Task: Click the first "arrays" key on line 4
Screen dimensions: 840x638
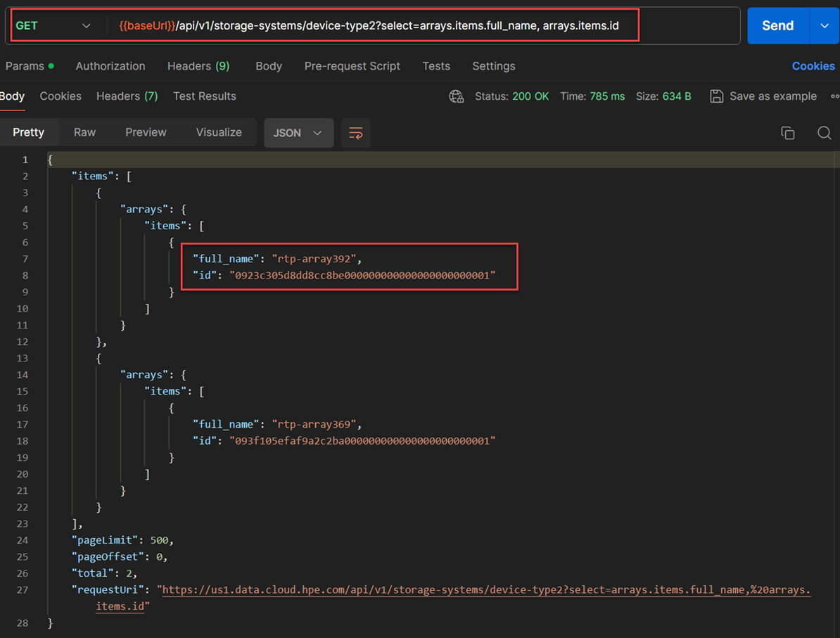Action: pyautogui.click(x=144, y=210)
